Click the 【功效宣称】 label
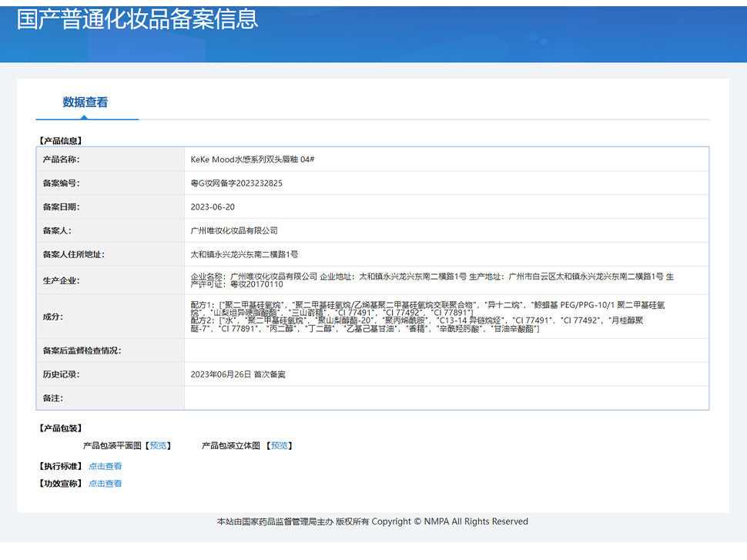 61,483
